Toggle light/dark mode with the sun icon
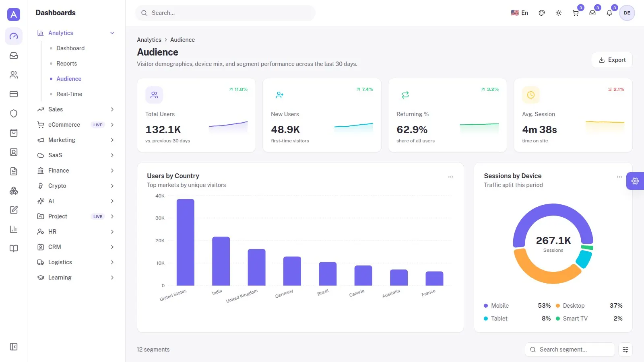This screenshot has height=362, width=644. click(559, 13)
